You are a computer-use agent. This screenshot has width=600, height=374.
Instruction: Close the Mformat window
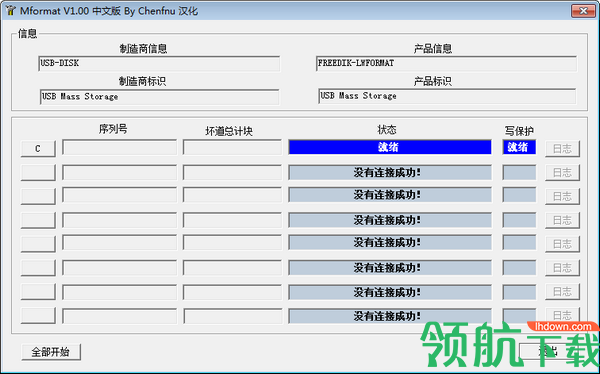tap(583, 11)
